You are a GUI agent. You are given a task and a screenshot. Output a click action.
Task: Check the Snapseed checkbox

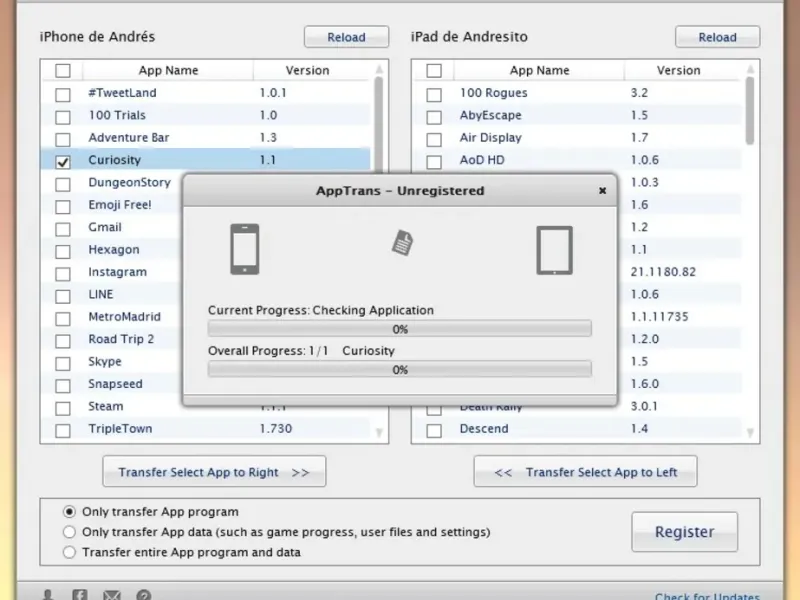[x=63, y=386]
